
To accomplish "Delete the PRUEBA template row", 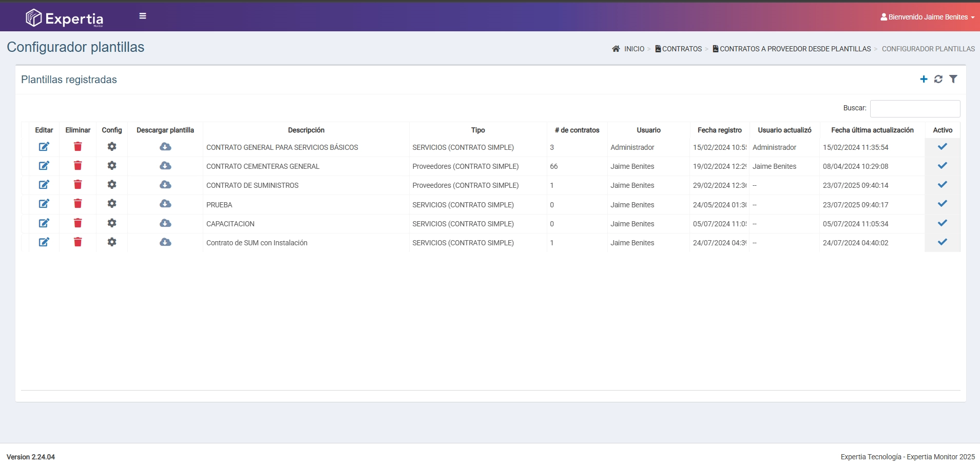I will point(78,204).
